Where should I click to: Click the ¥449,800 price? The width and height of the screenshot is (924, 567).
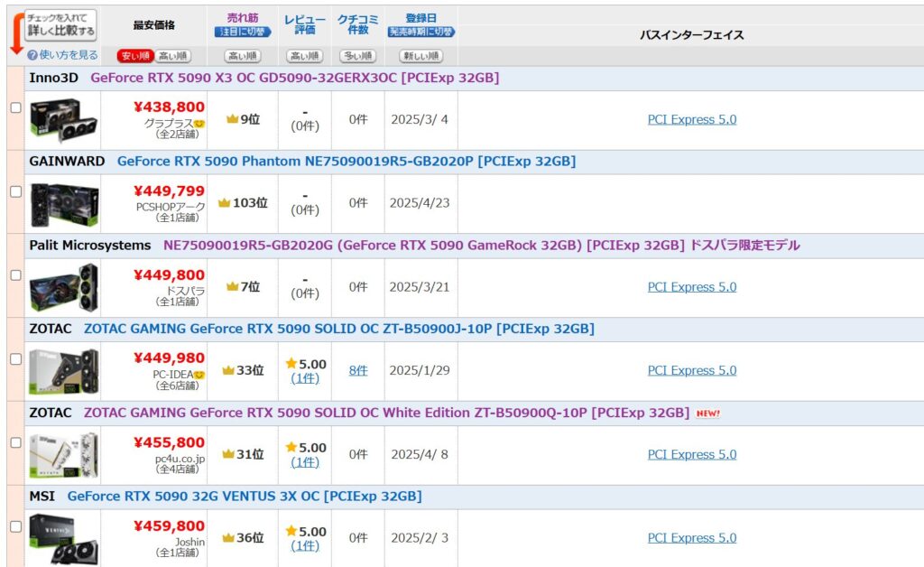pyautogui.click(x=169, y=275)
